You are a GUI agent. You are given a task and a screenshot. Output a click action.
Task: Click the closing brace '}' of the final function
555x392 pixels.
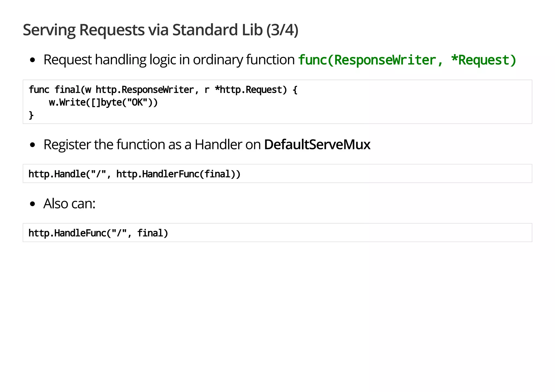[x=31, y=115]
